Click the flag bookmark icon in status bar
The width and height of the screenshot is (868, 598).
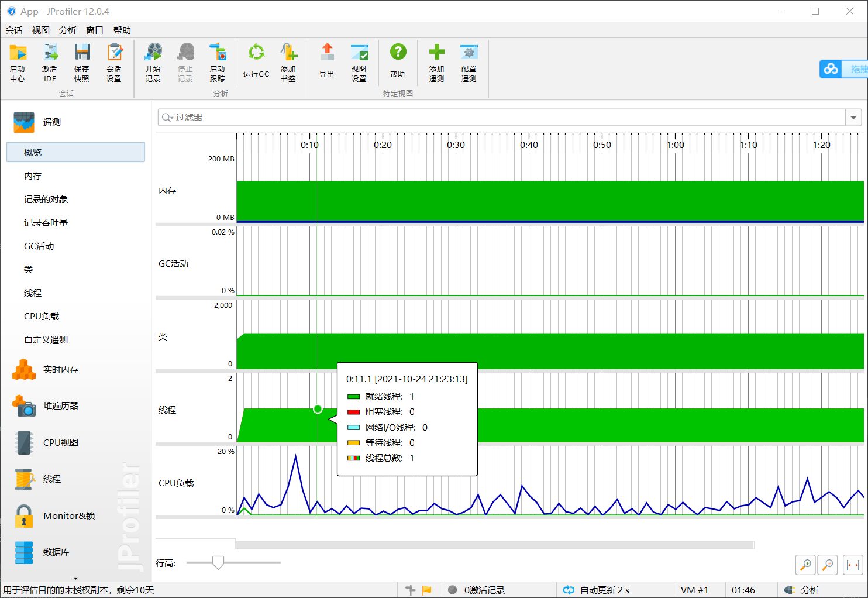click(427, 590)
